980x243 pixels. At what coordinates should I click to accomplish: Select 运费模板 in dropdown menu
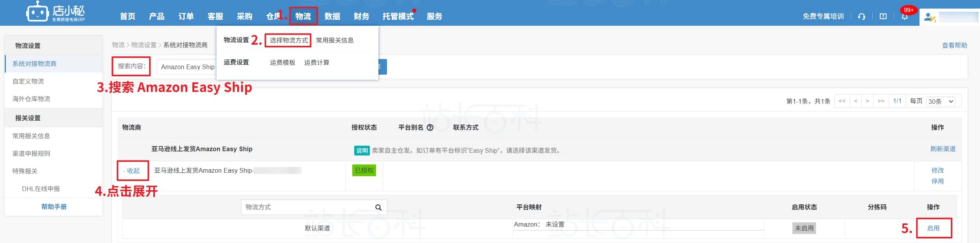tap(282, 63)
